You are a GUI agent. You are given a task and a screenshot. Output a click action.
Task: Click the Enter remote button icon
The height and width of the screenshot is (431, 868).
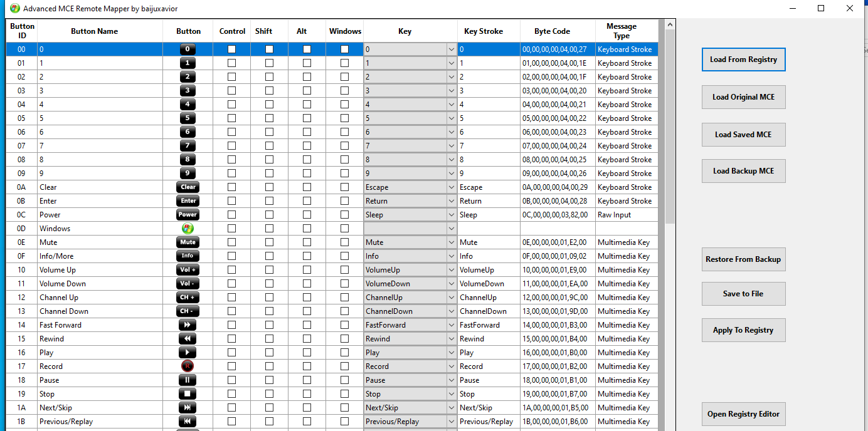(x=188, y=200)
